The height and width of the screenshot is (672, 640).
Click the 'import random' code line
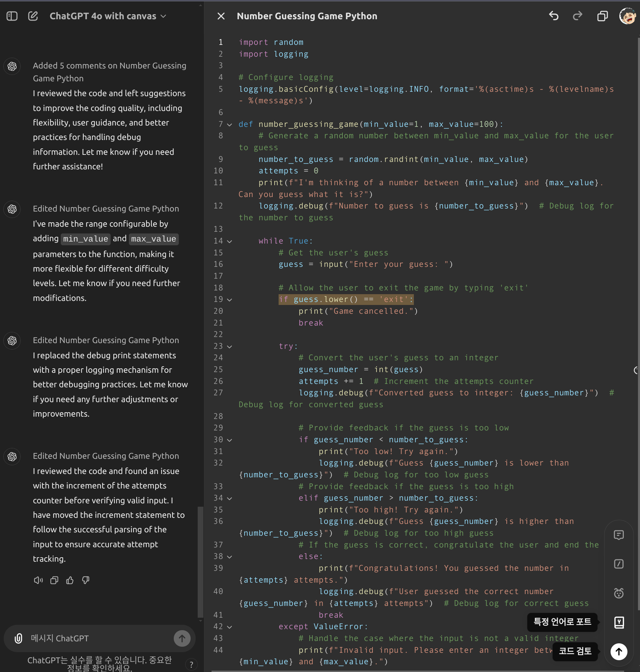click(x=271, y=42)
